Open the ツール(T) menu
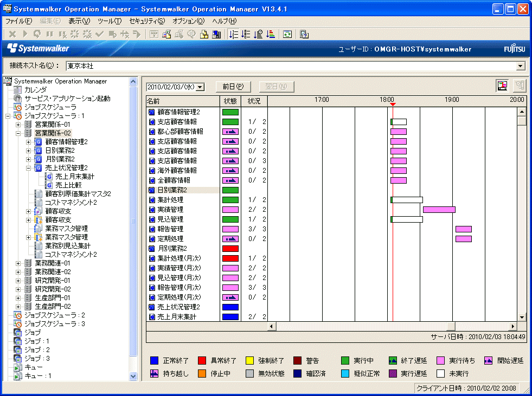This screenshot has height=396, width=532. tap(110, 21)
